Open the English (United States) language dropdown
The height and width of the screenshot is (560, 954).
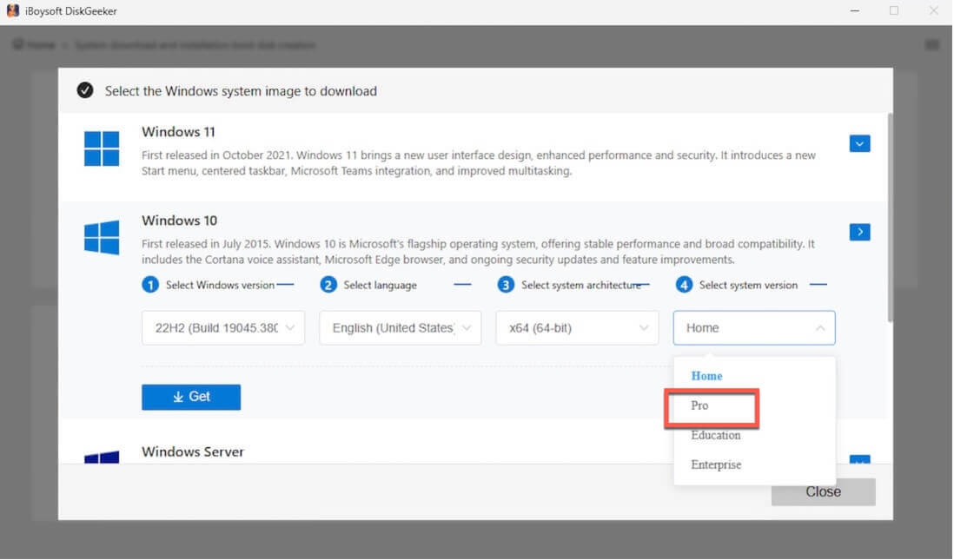[x=401, y=327]
